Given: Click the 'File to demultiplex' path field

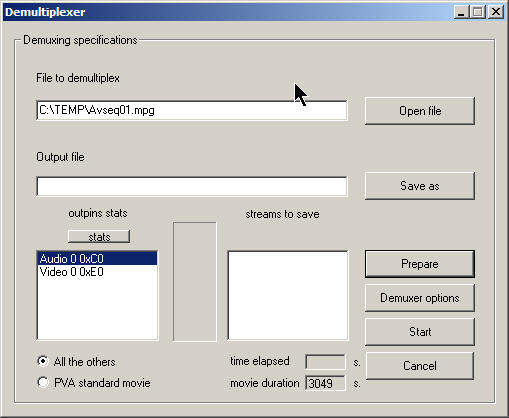Looking at the screenshot, I should coord(192,110).
